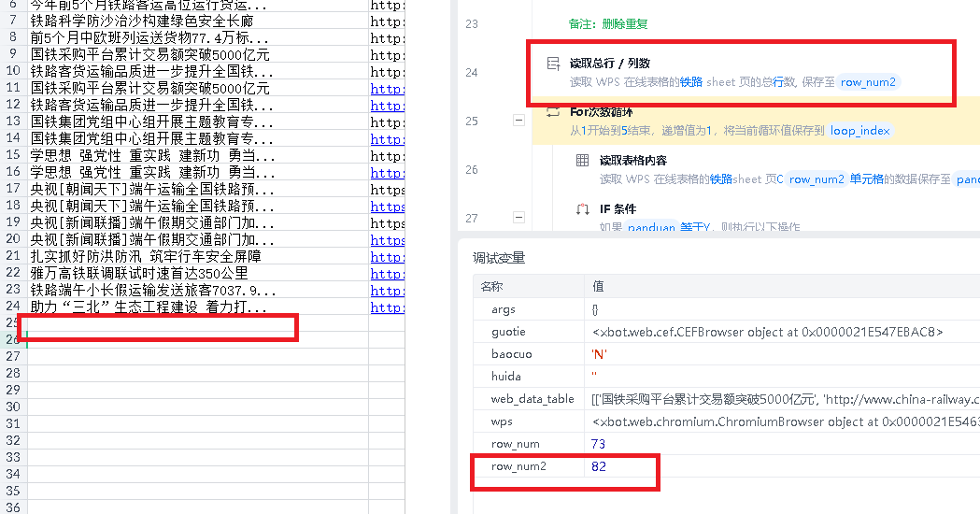Click the row_num2 variable tag in step 24
The height and width of the screenshot is (514, 980).
868,82
